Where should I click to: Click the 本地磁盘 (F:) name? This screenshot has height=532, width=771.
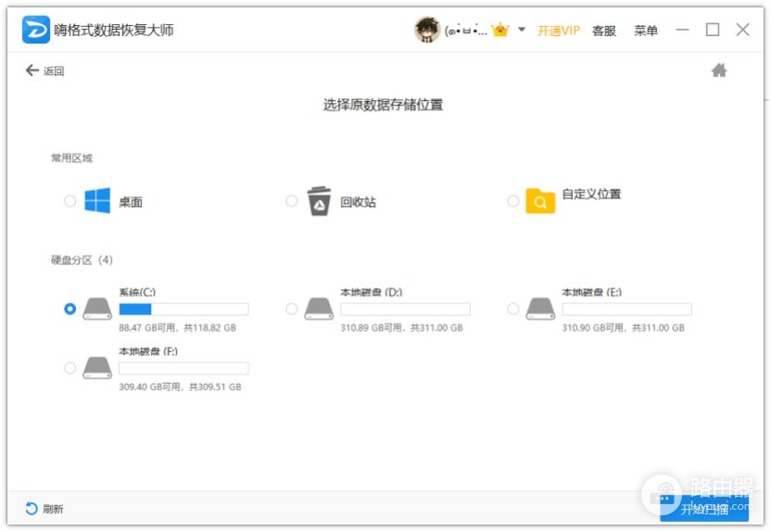[148, 351]
